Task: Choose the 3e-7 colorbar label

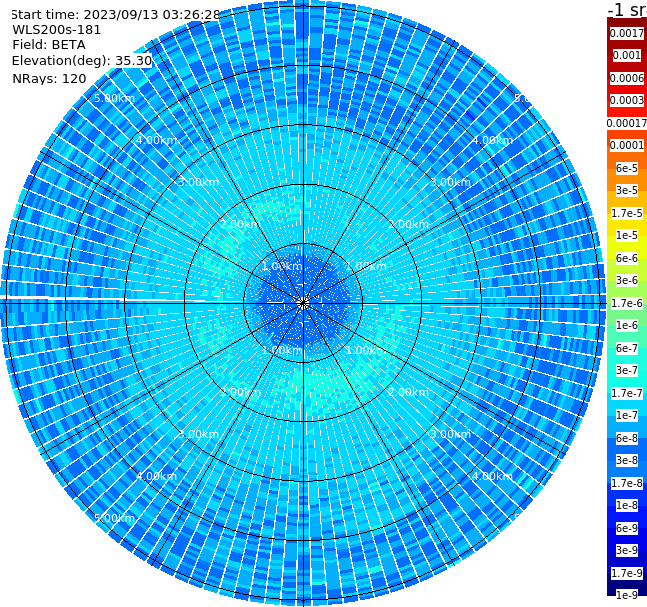Action: (627, 370)
